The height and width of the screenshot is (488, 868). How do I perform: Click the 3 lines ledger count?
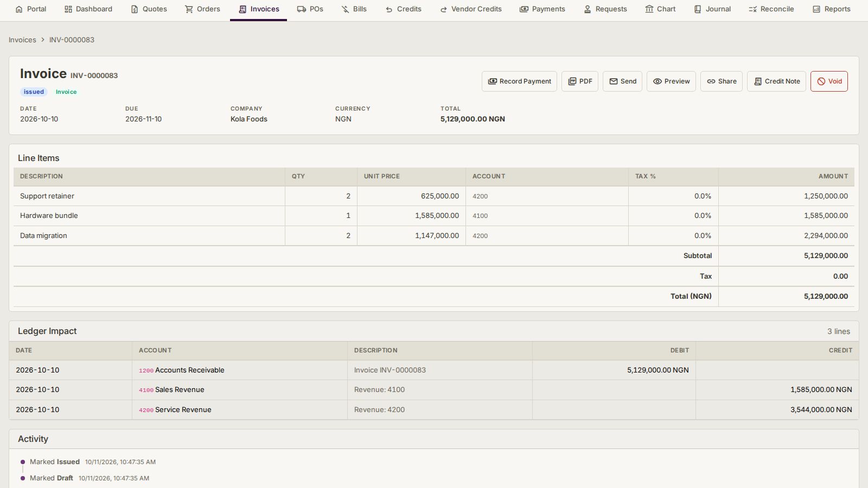839,331
